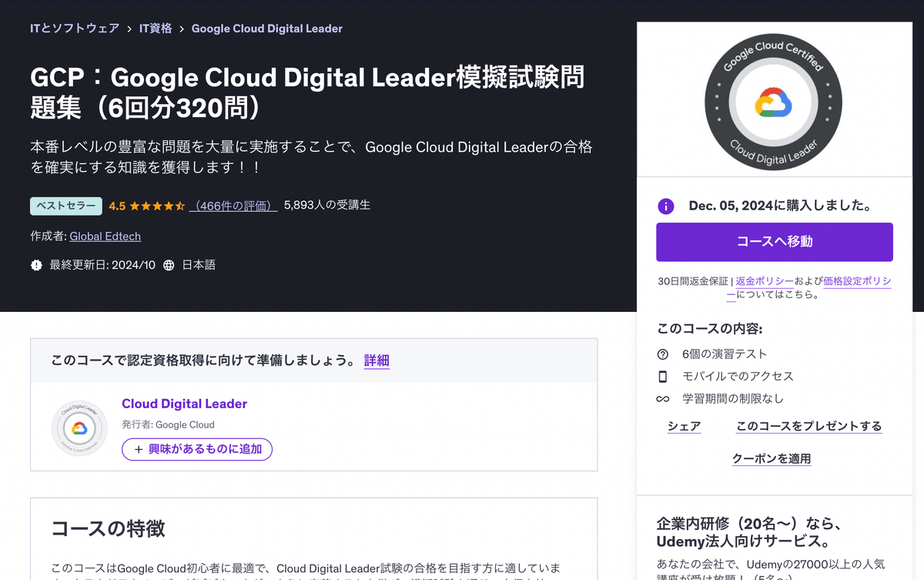Click このコースをプレゼントする button
Image resolution: width=924 pixels, height=580 pixels.
tap(809, 426)
